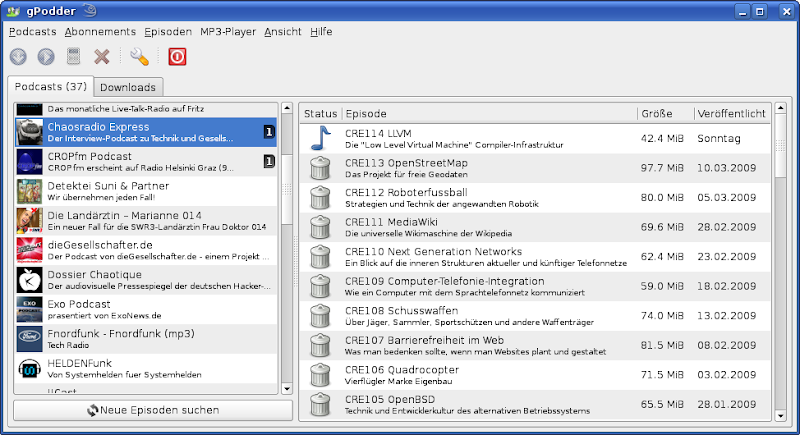The width and height of the screenshot is (800, 435).
Task: Click trash icon for CRE109 Computer-Telefonie-Integration
Action: coord(320,287)
